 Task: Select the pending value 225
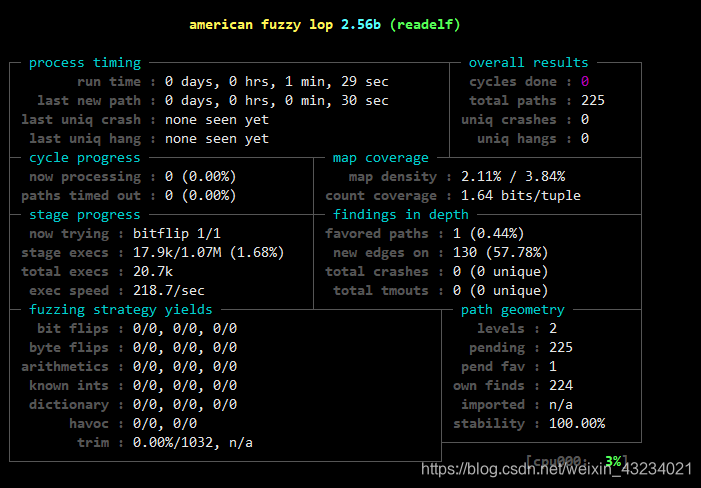pos(561,348)
